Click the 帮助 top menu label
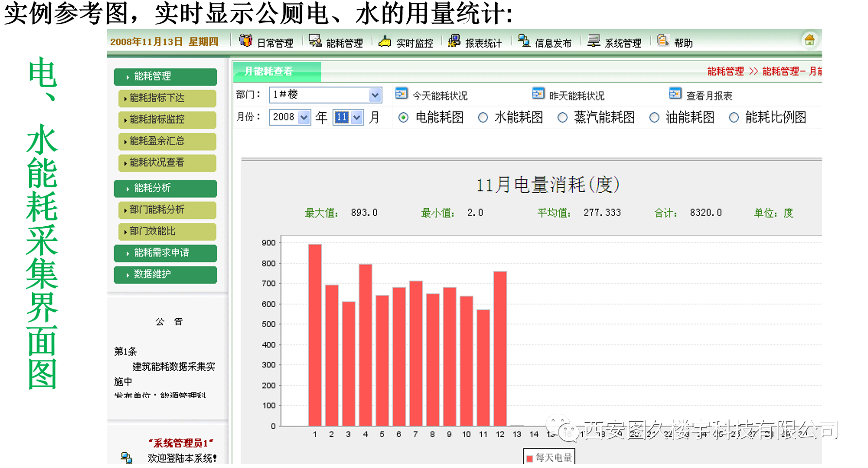Viewport: 868px width, 468px height. pos(683,43)
